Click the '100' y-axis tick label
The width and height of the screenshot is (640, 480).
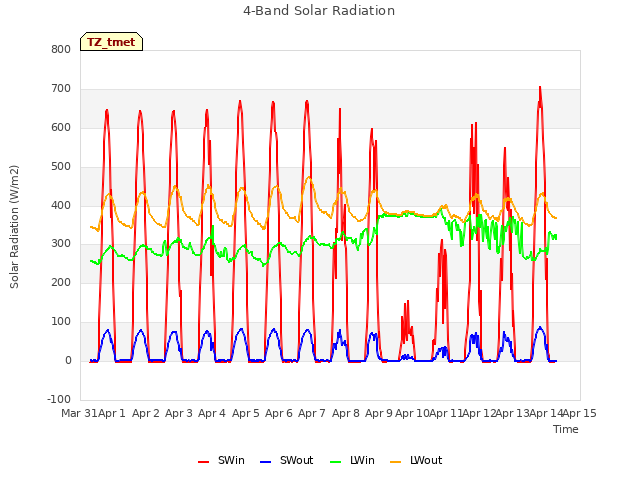point(61,322)
